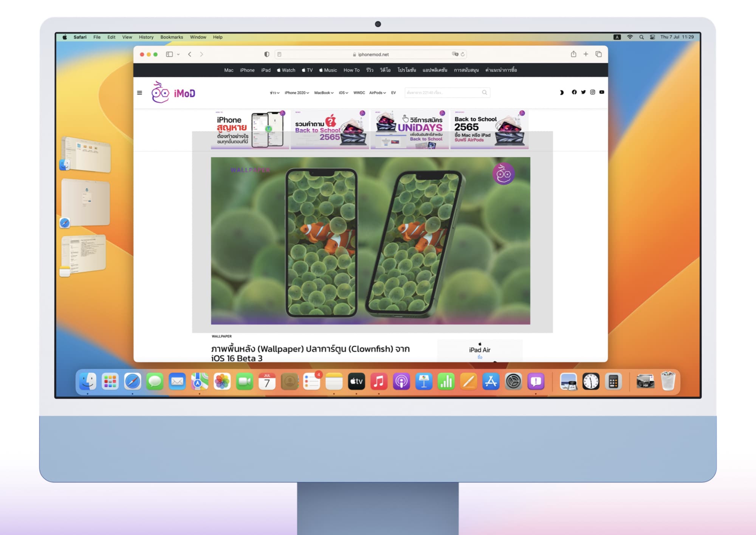Image resolution: width=756 pixels, height=535 pixels.
Task: Open the Bookmarks menu in menu bar
Action: 172,37
